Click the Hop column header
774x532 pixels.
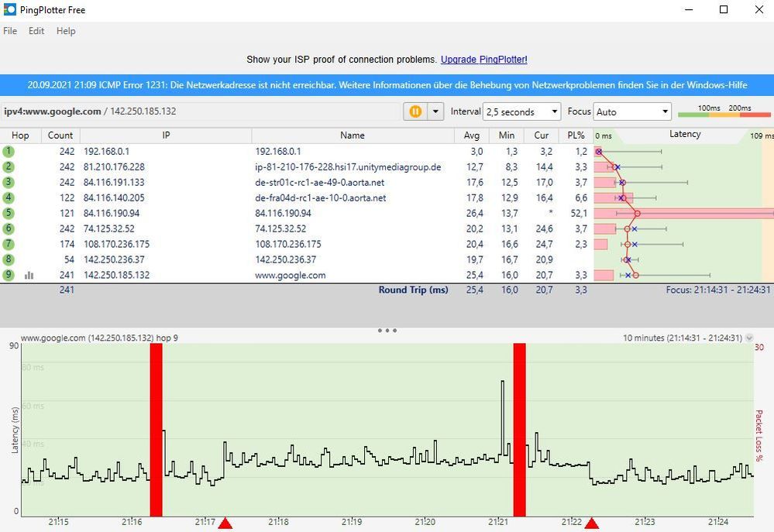20,136
